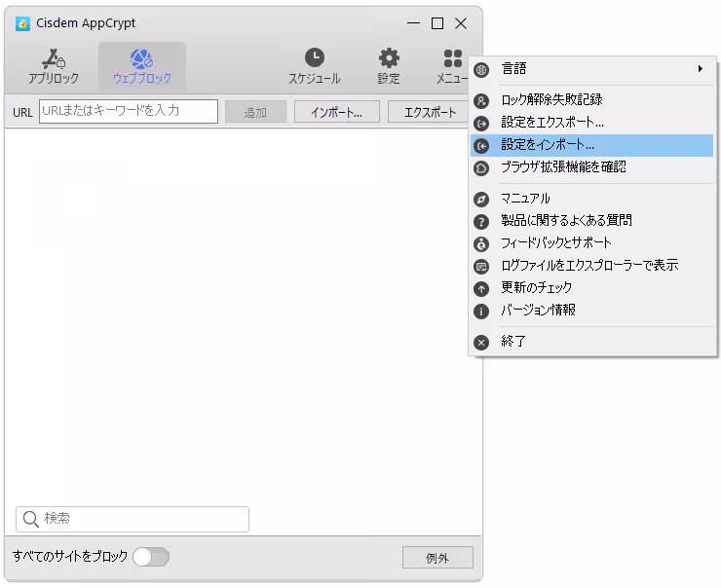The image size is (721, 588).
Task: Open マニュアル from the menu
Action: [x=592, y=199]
